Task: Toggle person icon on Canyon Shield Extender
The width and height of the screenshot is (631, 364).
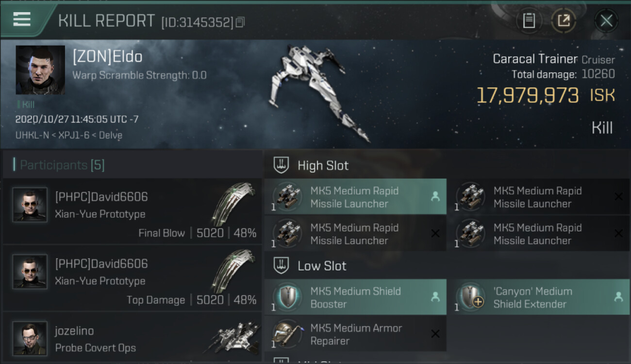Action: (x=618, y=297)
